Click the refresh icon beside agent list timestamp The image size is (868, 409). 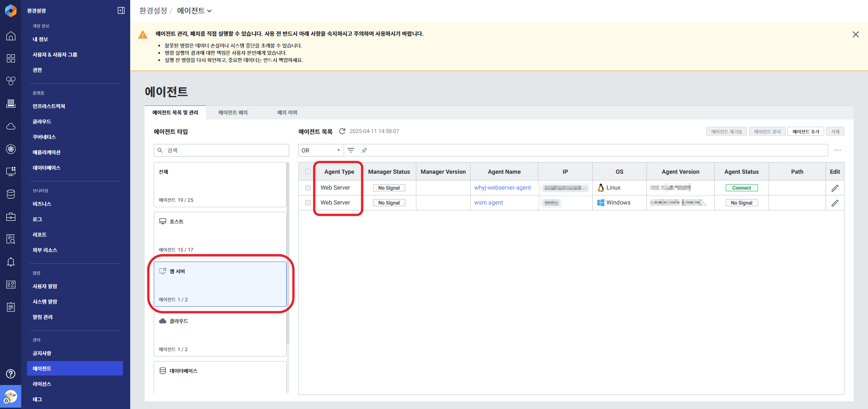342,131
